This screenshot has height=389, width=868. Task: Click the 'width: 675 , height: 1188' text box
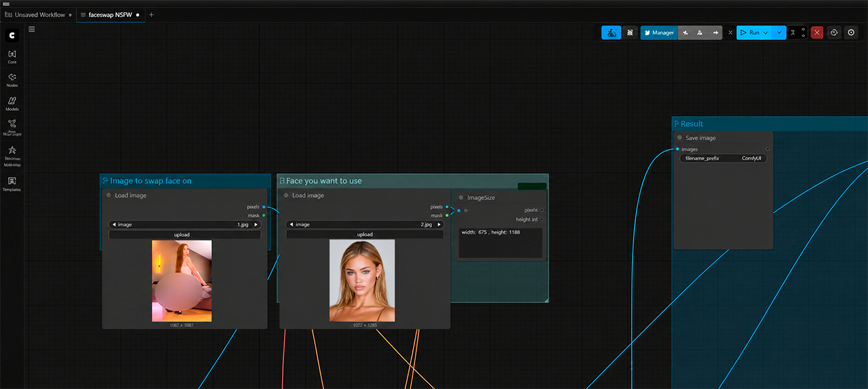tap(500, 243)
